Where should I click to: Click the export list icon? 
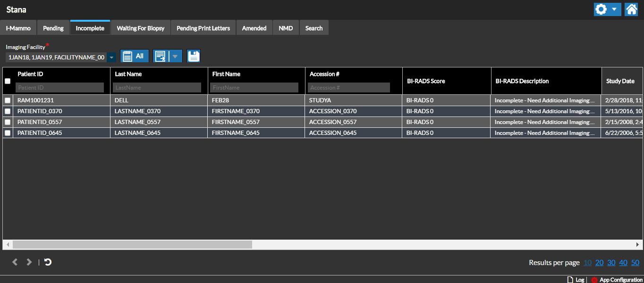(161, 56)
